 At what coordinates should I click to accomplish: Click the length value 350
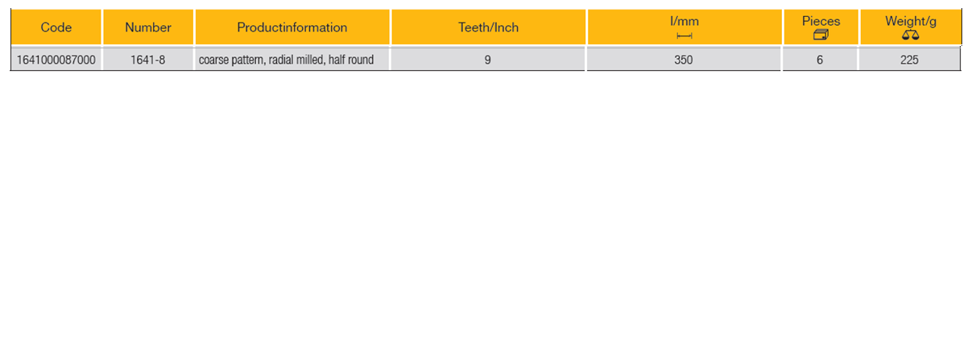click(x=684, y=60)
